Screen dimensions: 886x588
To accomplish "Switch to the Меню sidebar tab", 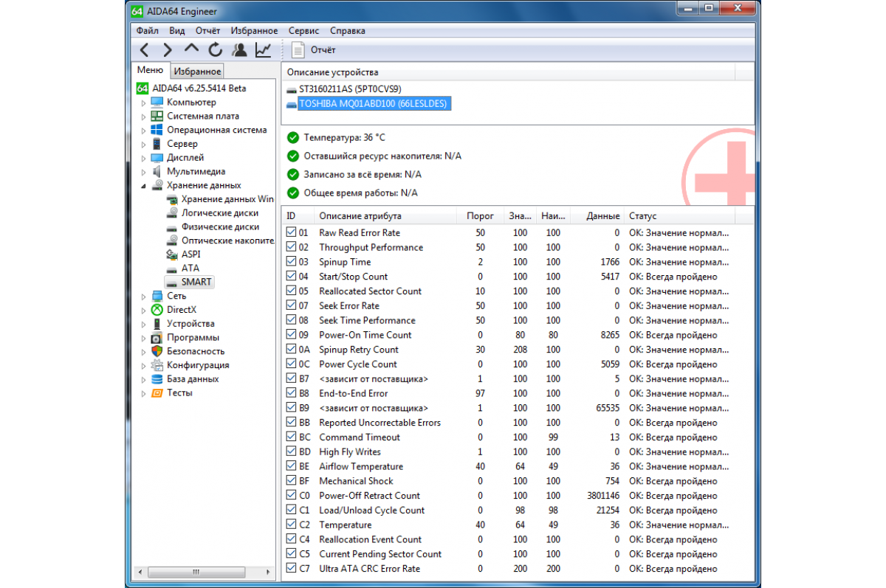I will coord(151,70).
